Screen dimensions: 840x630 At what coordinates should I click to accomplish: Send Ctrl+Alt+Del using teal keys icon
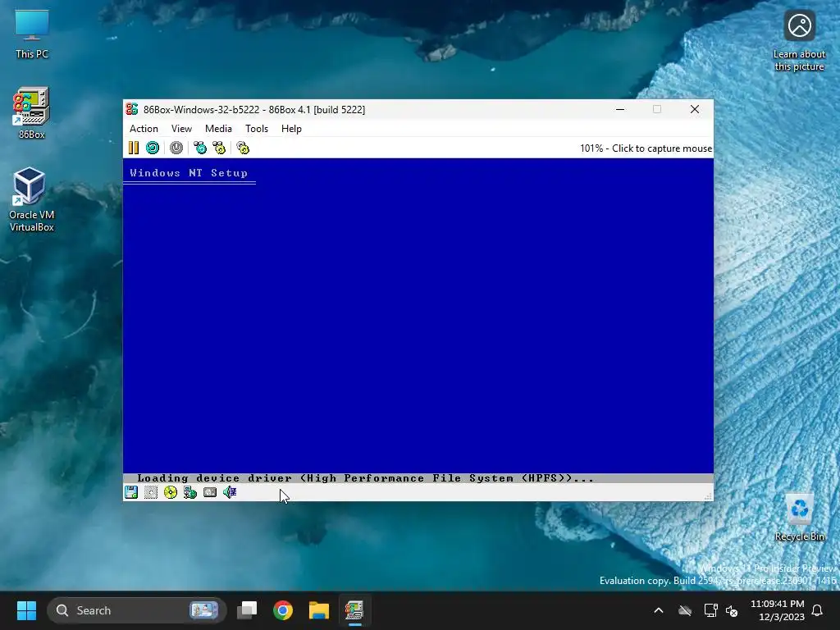pyautogui.click(x=200, y=148)
